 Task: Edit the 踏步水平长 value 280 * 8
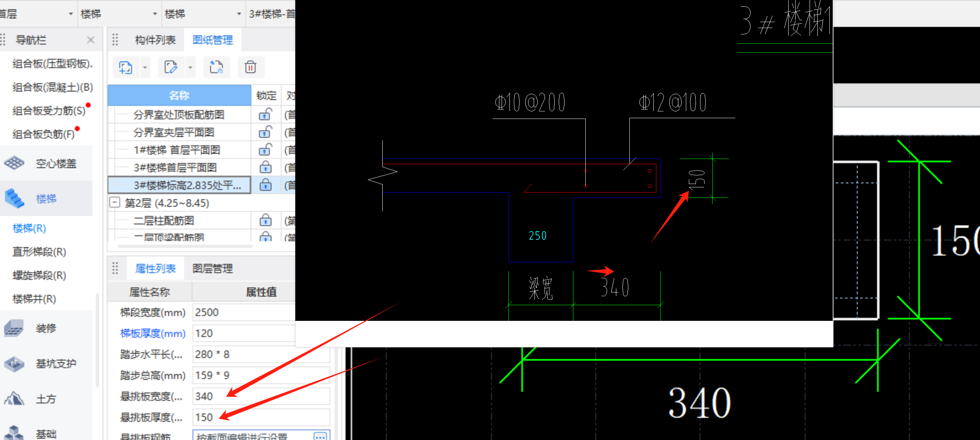[x=261, y=354]
